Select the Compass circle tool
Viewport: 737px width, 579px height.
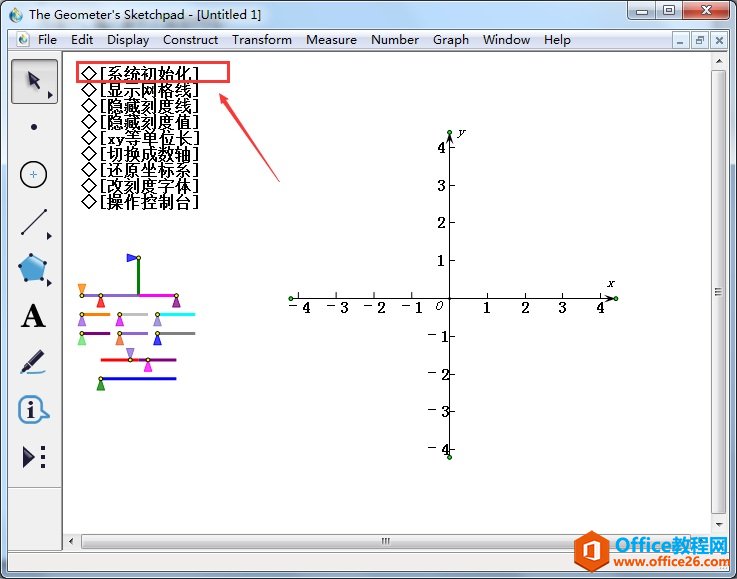click(x=33, y=174)
